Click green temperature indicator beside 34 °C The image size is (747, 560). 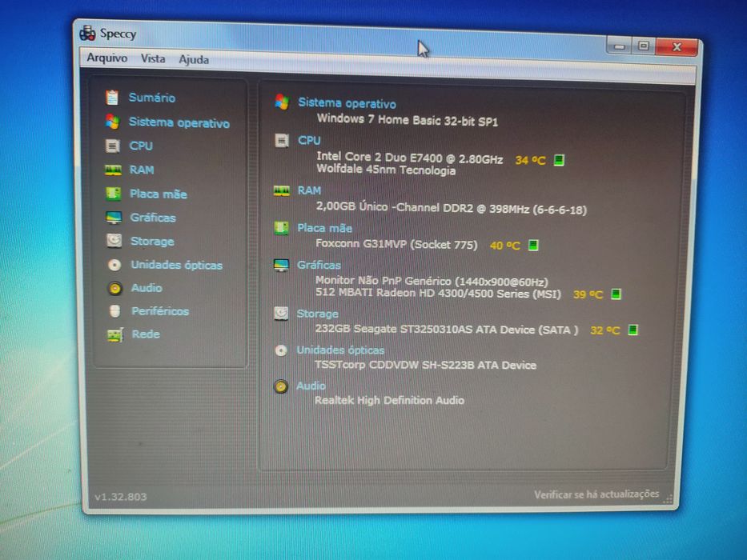(x=559, y=160)
